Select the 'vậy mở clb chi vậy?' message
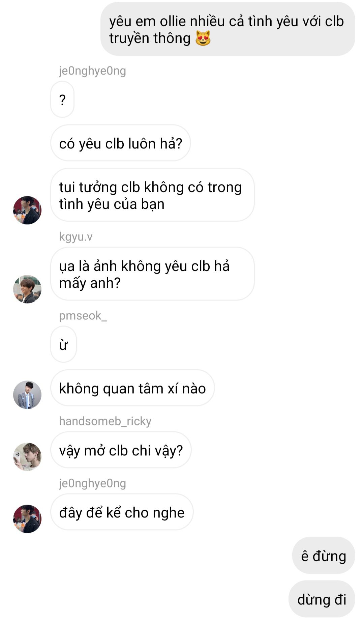 click(x=121, y=450)
